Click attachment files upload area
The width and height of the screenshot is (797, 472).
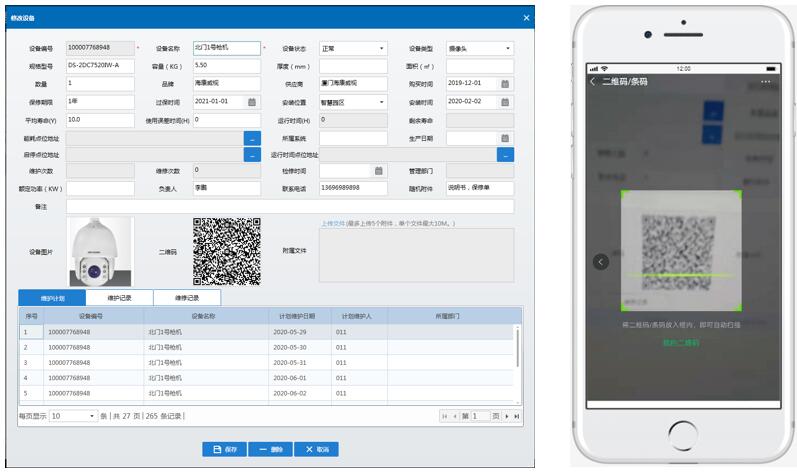tap(416, 255)
